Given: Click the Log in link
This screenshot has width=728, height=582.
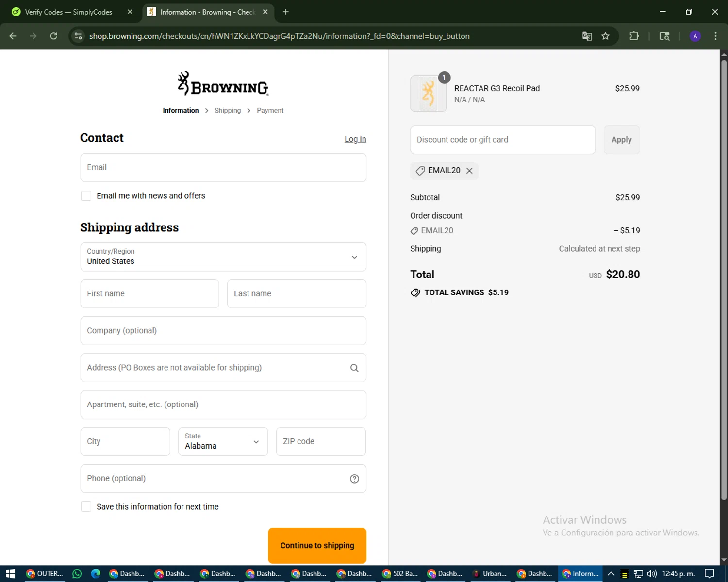Looking at the screenshot, I should [x=355, y=139].
